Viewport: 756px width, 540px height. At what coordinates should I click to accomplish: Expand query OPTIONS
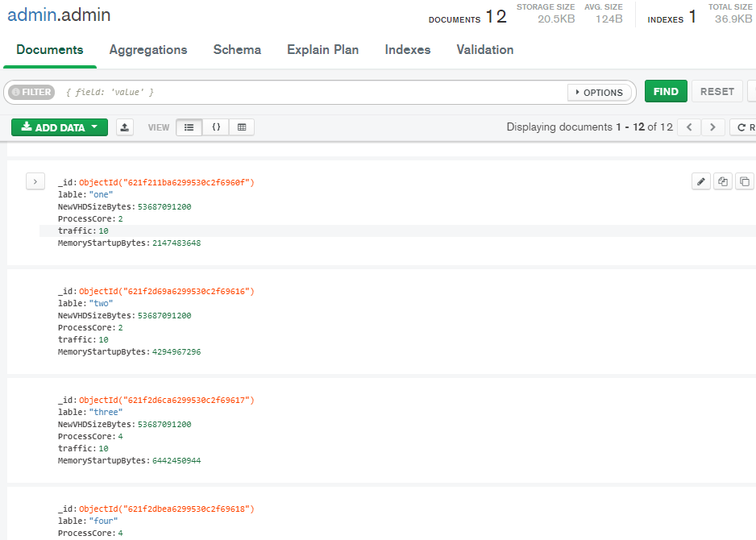click(600, 92)
